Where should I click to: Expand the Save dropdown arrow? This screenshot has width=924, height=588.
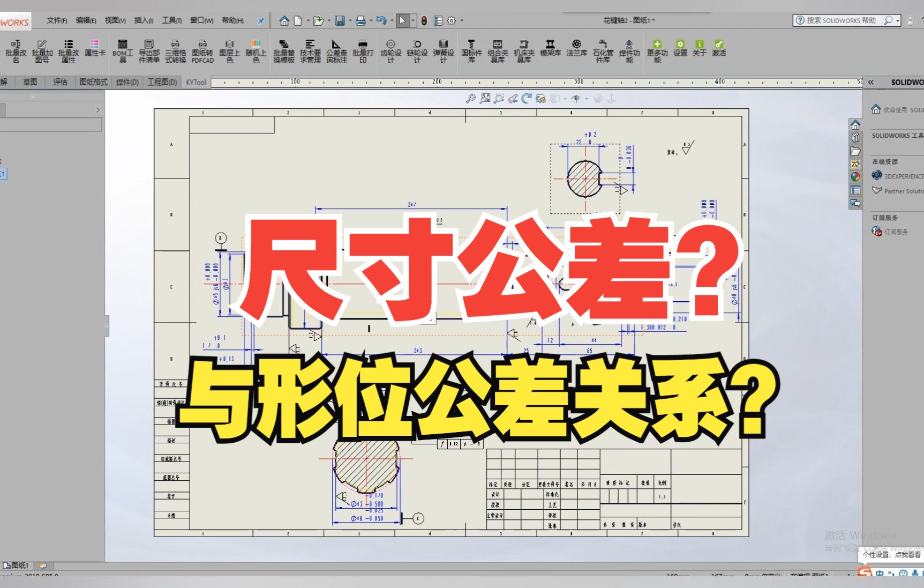(350, 21)
